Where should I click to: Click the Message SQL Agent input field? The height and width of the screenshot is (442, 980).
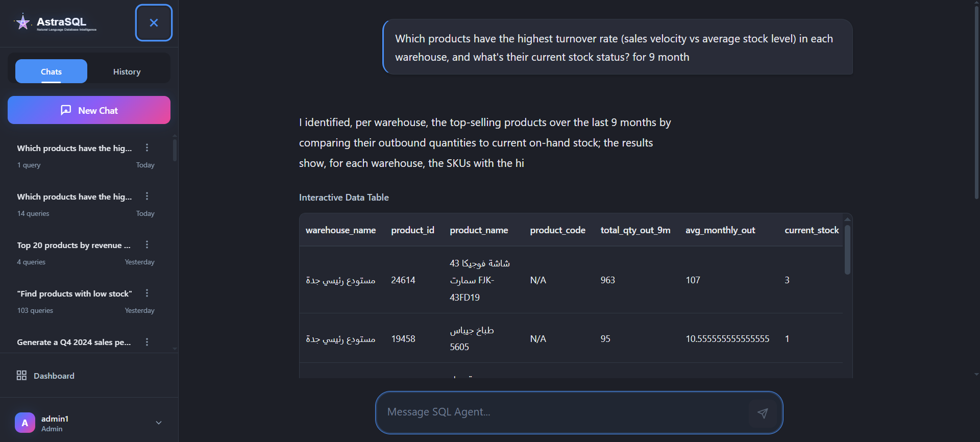pos(561,412)
